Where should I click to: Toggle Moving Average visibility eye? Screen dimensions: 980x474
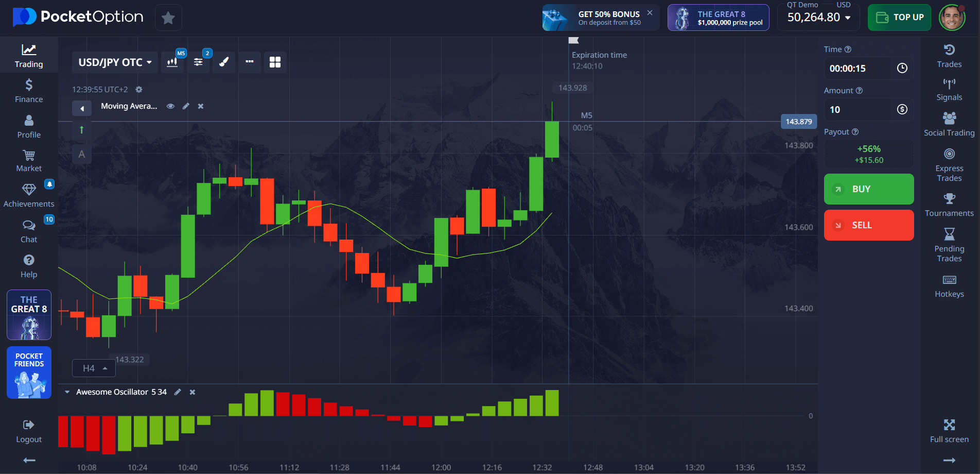point(170,106)
